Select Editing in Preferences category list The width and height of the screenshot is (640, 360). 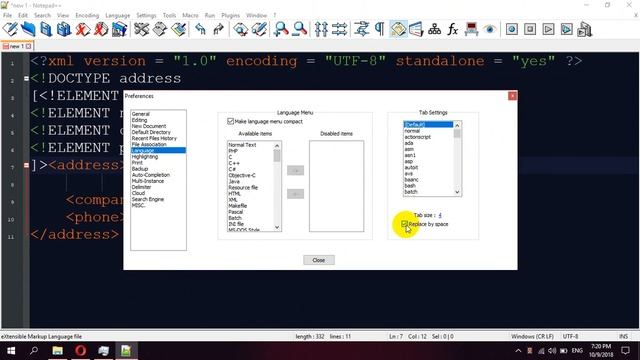pyautogui.click(x=139, y=120)
